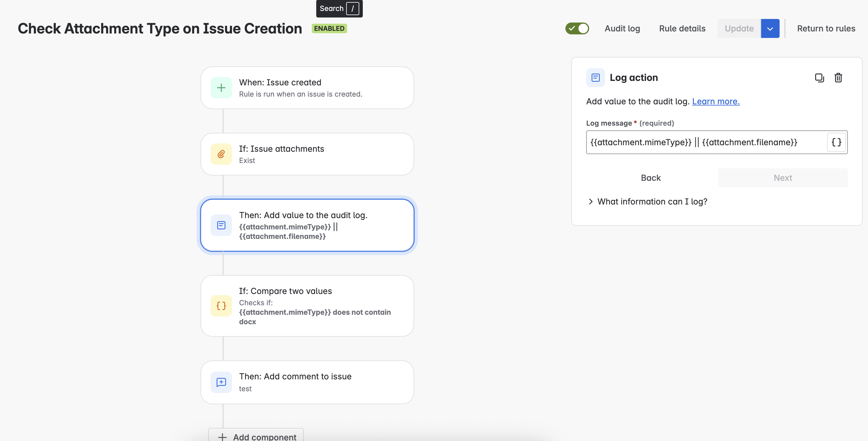Disable the rule with the enabled toggle
Image resolution: width=868 pixels, height=441 pixels.
click(x=577, y=28)
